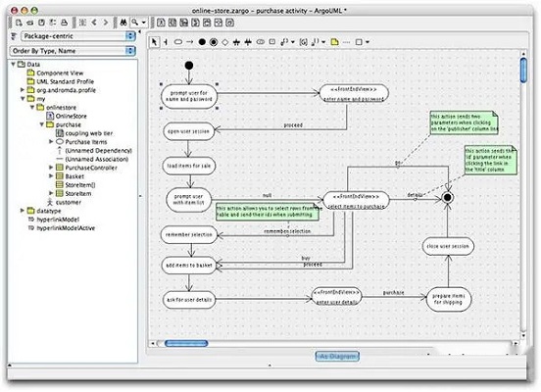Expand the datatype folder
Viewport: 541px width, 392px height.
[23, 210]
